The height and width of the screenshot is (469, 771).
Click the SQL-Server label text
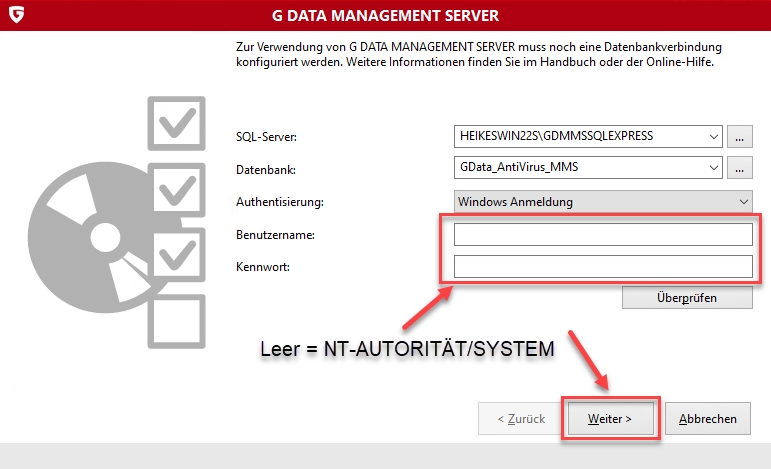click(x=266, y=137)
